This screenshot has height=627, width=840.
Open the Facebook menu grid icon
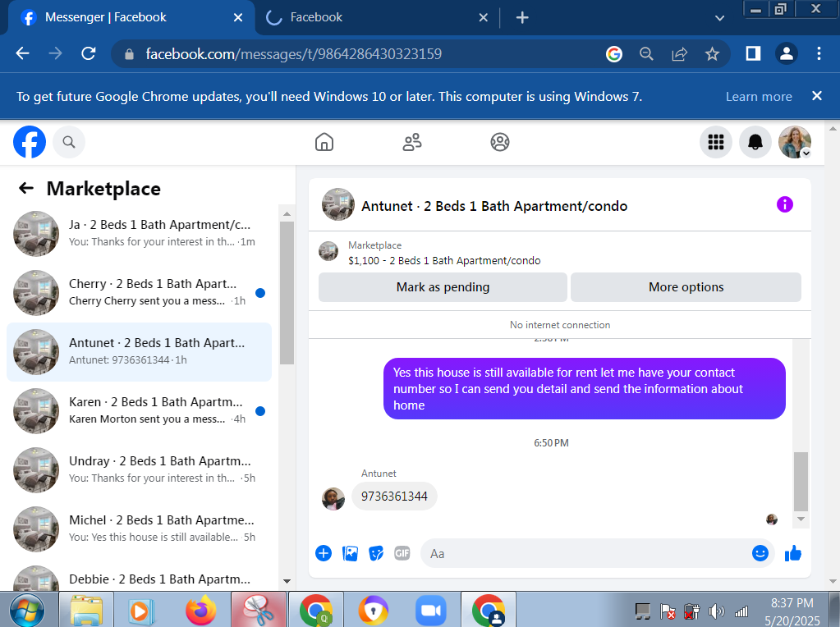[716, 142]
